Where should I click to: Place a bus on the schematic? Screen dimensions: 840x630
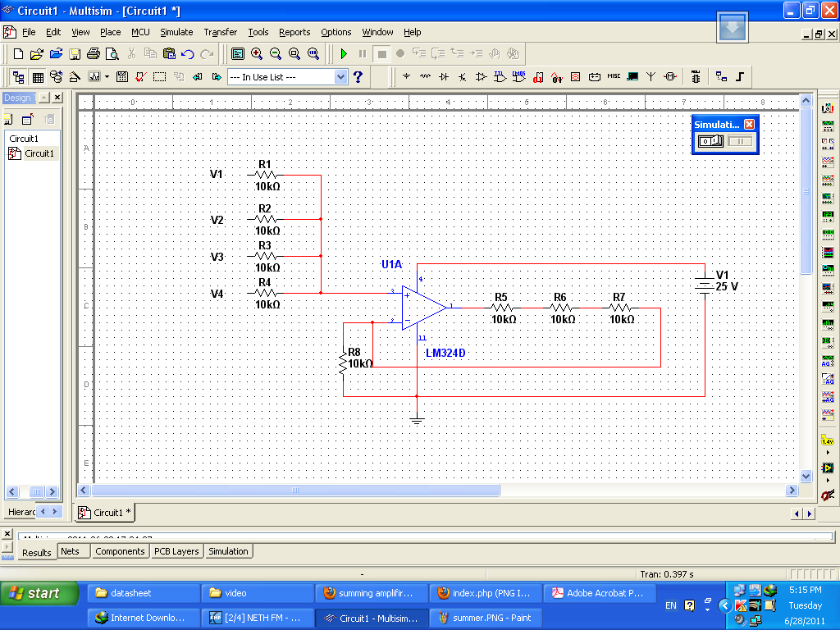click(x=740, y=76)
